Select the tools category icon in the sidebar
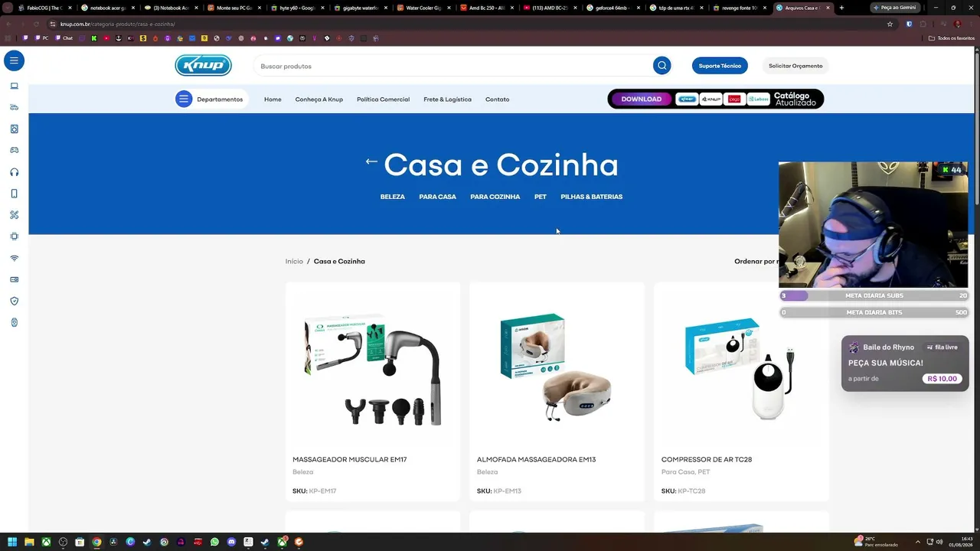 click(x=14, y=215)
